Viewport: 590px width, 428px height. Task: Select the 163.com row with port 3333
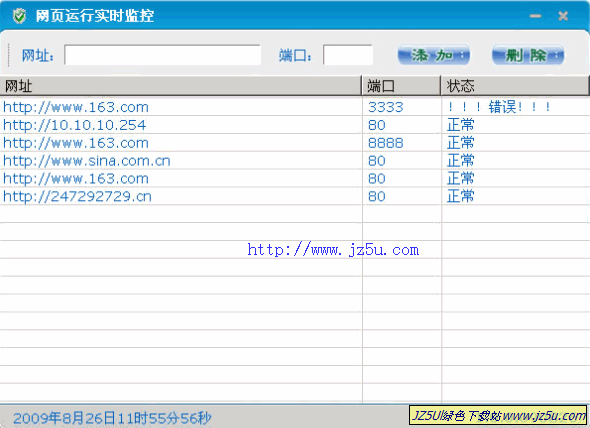[x=295, y=107]
